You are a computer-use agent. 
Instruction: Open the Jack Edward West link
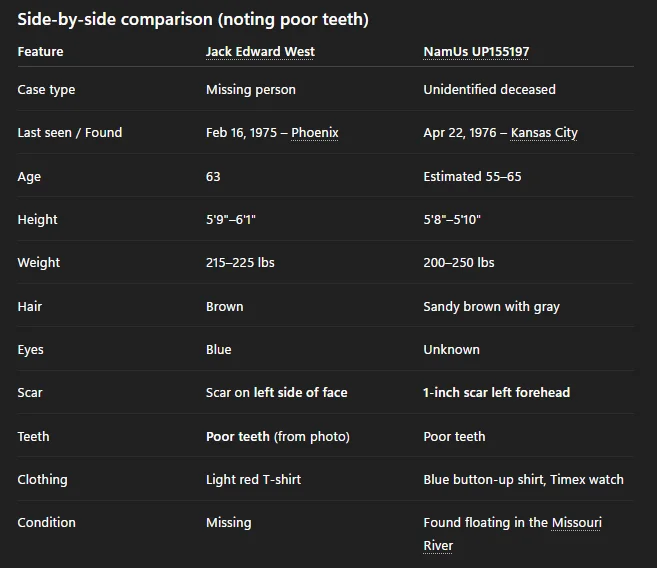pos(260,52)
